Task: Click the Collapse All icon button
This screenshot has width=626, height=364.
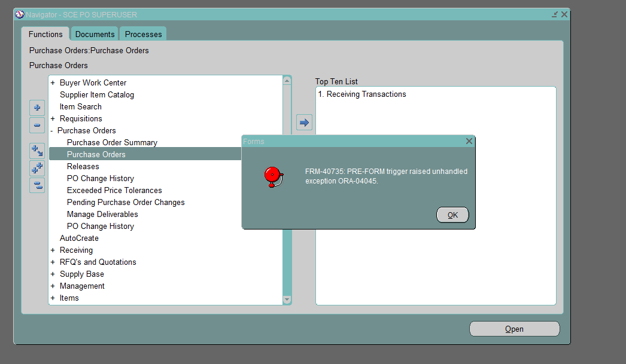Action: coord(37,185)
